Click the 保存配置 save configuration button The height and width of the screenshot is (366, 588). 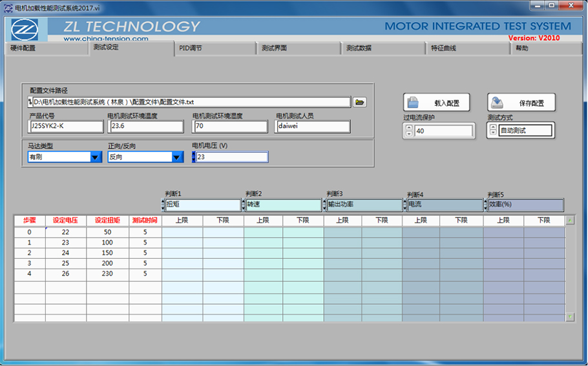coord(521,103)
